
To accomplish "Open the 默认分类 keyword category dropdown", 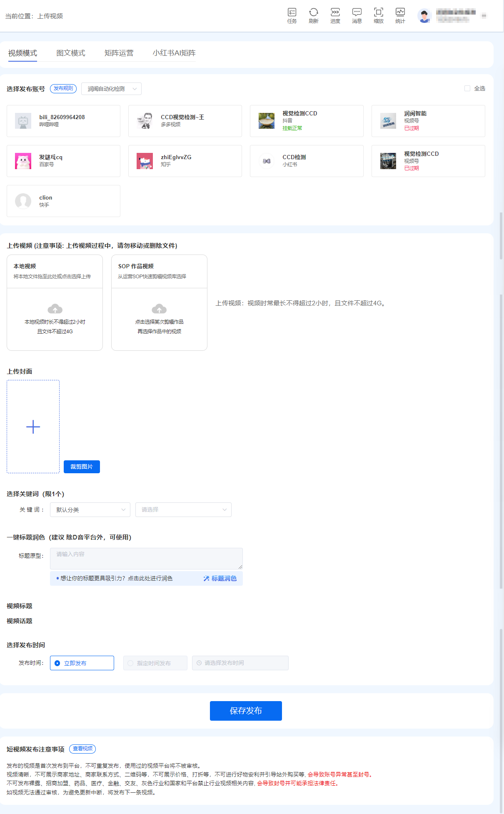I will 90,509.
